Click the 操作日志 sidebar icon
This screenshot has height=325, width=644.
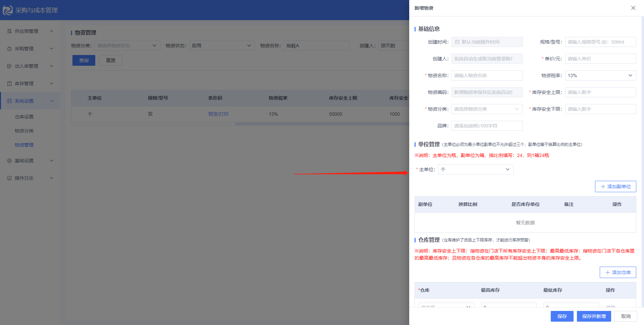click(x=9, y=178)
